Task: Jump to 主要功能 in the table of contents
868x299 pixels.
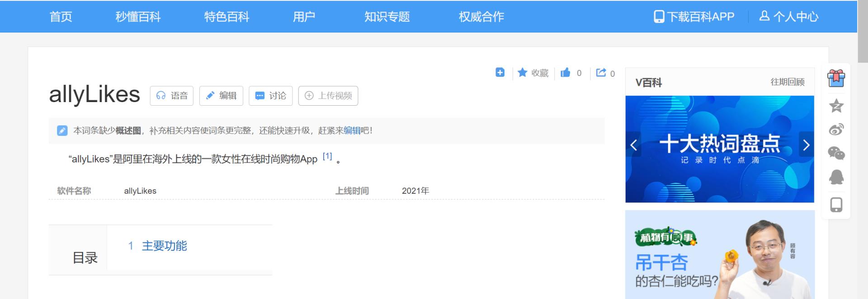Action: [164, 246]
